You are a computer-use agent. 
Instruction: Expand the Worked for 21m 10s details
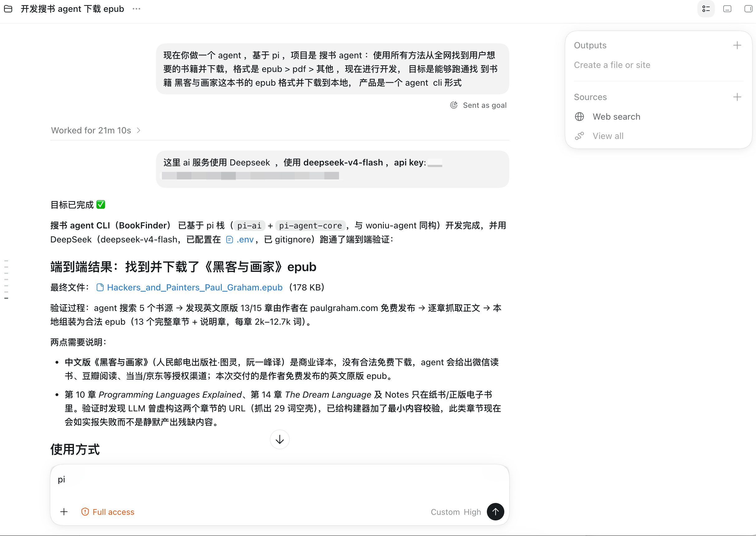click(x=96, y=130)
